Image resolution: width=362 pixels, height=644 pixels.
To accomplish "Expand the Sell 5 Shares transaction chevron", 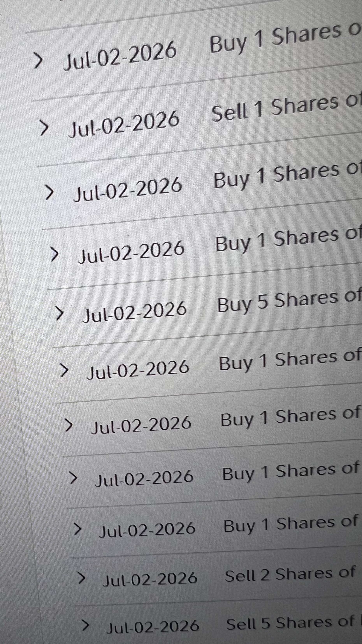I will click(85, 625).
